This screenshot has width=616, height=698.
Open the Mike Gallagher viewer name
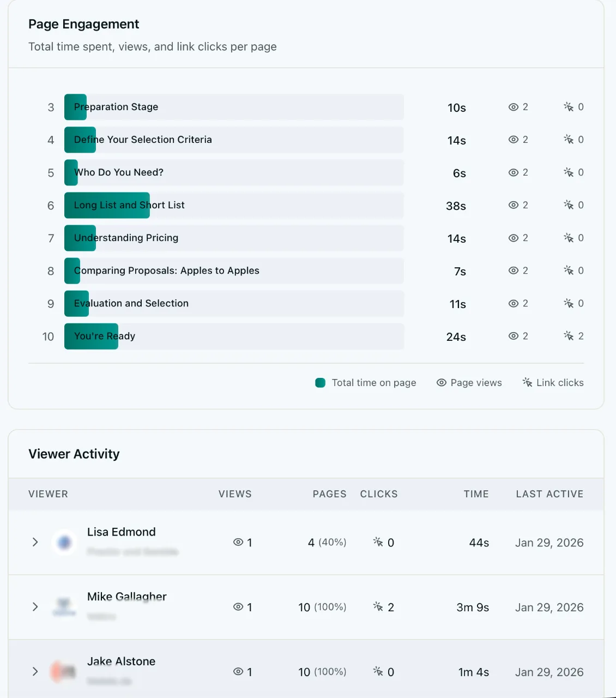pyautogui.click(x=127, y=597)
